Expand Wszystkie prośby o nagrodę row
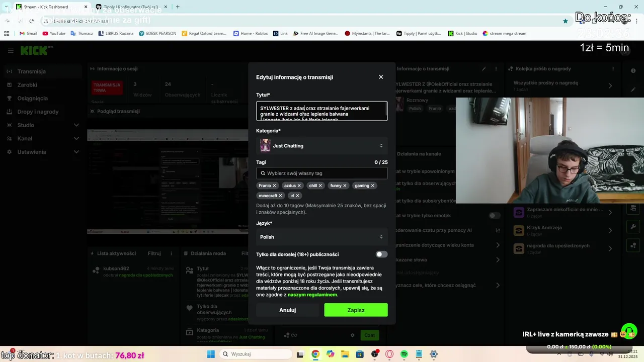Image resolution: width=644 pixels, height=362 pixels. [563, 85]
